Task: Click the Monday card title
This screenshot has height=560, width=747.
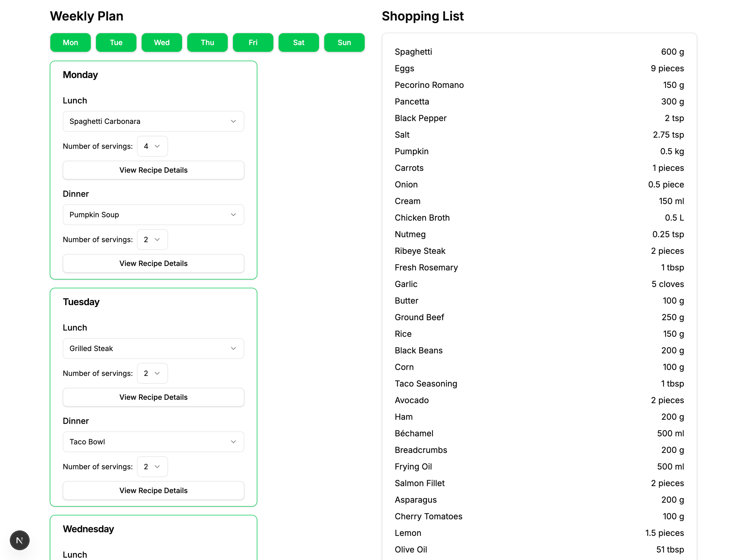Action: coord(80,75)
